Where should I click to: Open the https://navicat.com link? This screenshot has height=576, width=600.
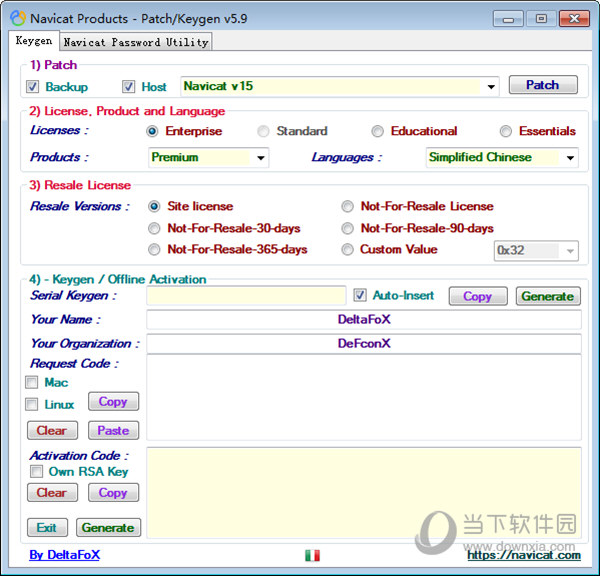tap(524, 555)
